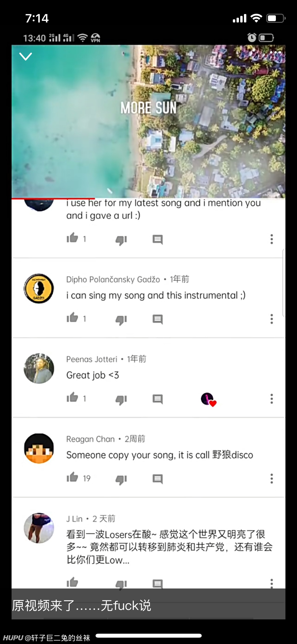Open video options three-dot menu

(x=275, y=52)
